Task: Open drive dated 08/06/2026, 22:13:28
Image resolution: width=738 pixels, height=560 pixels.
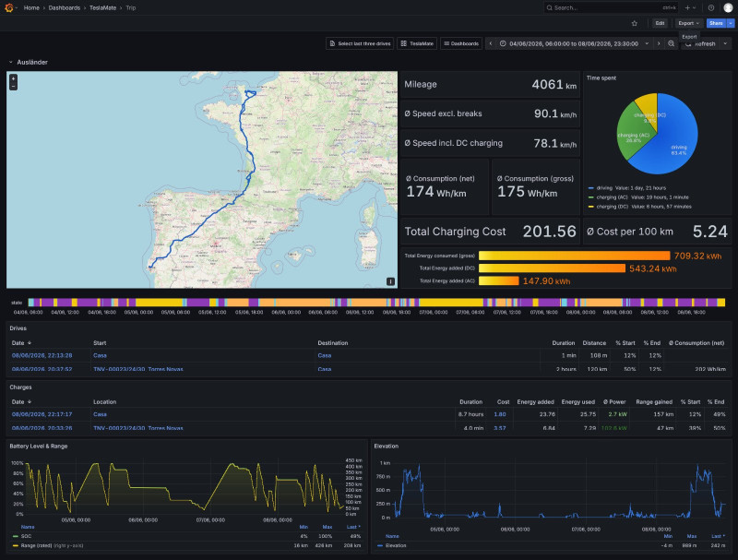Action: (x=42, y=356)
